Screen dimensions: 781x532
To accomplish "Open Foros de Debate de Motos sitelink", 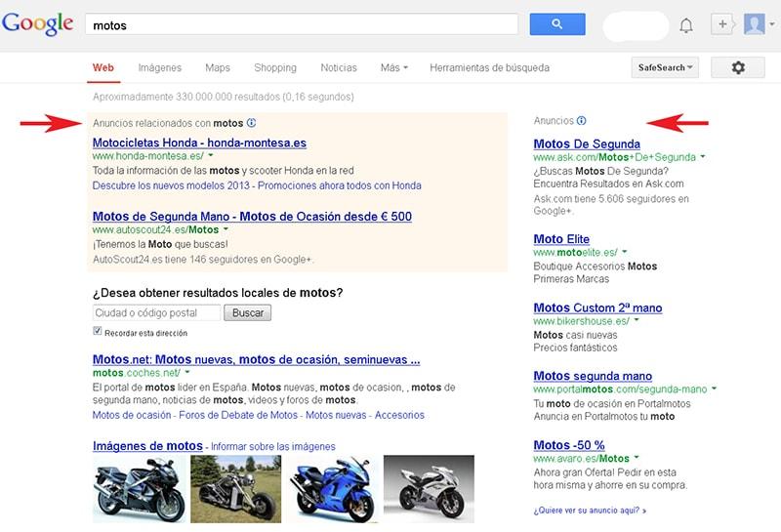I will click(238, 415).
